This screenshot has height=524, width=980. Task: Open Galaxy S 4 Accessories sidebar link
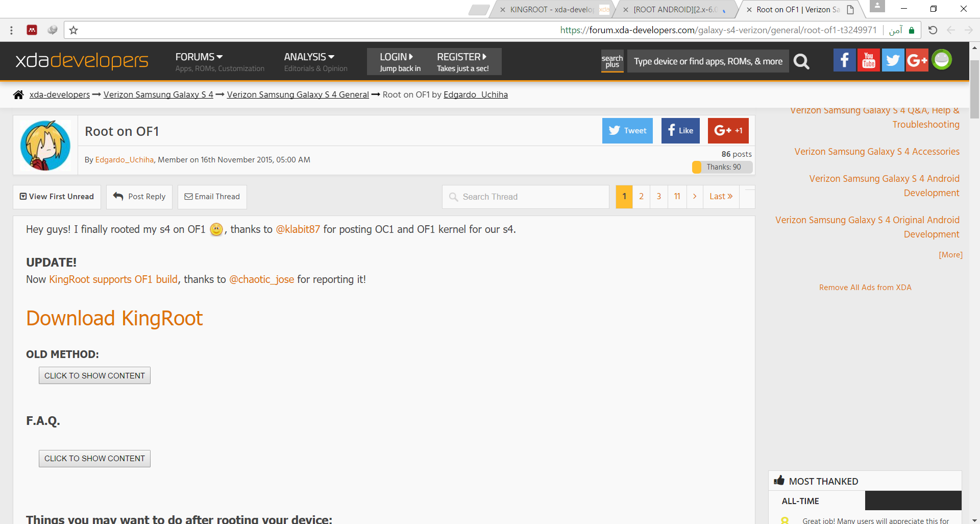877,152
